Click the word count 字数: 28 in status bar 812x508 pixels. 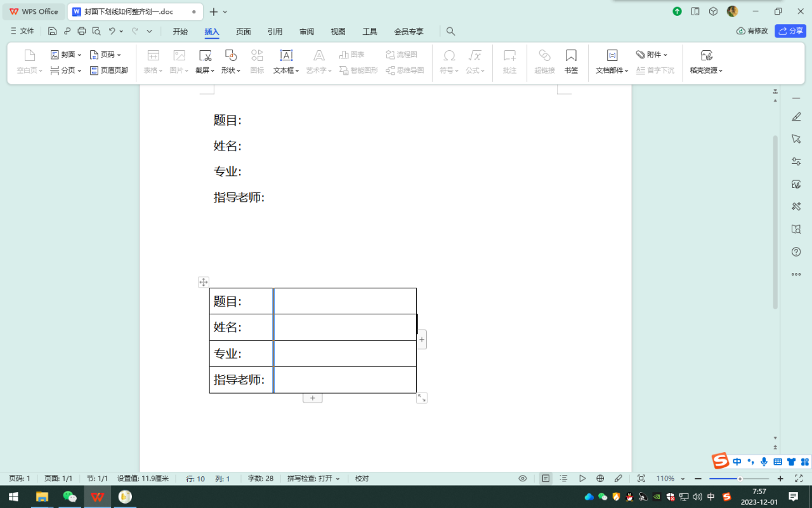tap(261, 478)
